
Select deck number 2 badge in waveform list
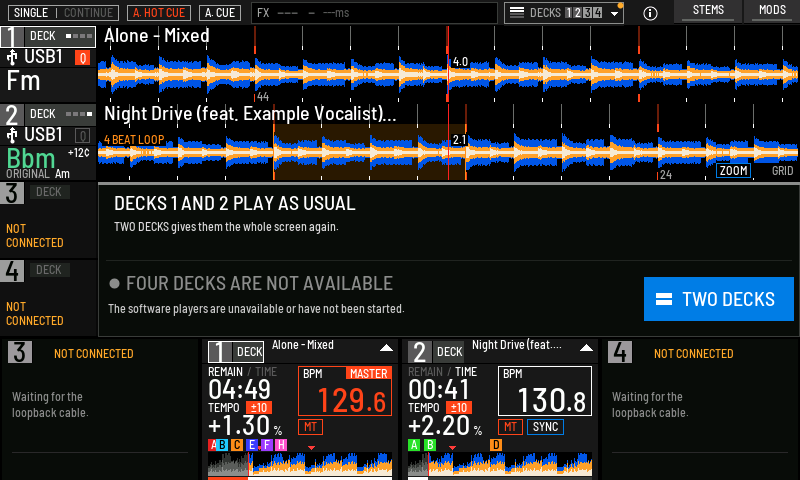[x=12, y=115]
